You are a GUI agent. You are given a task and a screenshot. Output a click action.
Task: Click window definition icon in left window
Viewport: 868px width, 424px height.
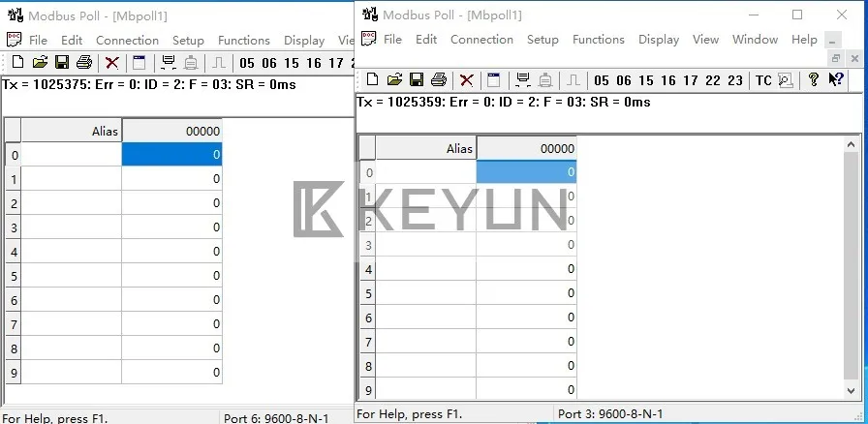click(x=139, y=63)
